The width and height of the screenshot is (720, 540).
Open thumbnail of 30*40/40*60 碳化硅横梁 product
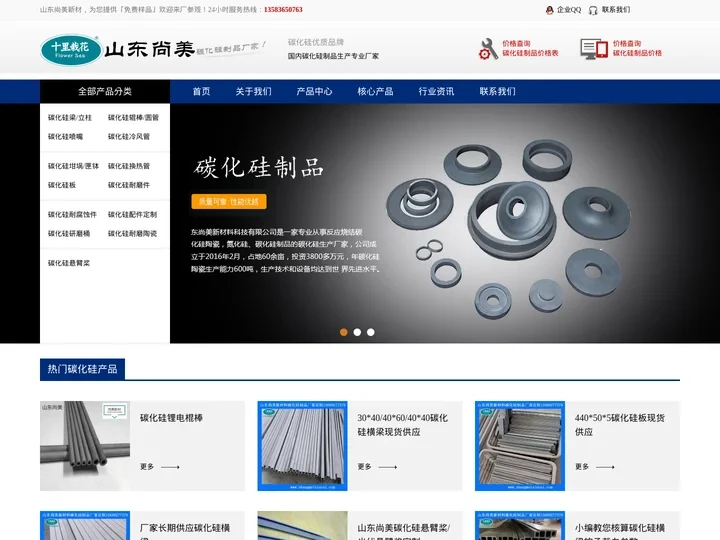click(x=303, y=446)
